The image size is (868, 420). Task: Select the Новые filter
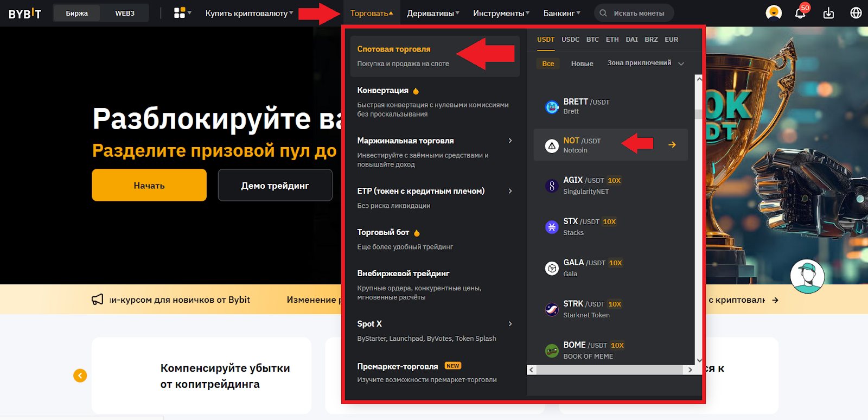pos(582,63)
